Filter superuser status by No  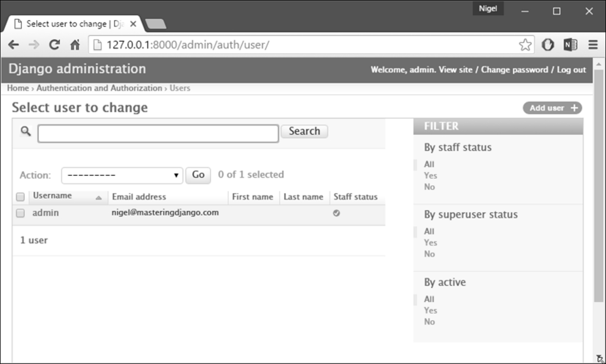coord(429,254)
